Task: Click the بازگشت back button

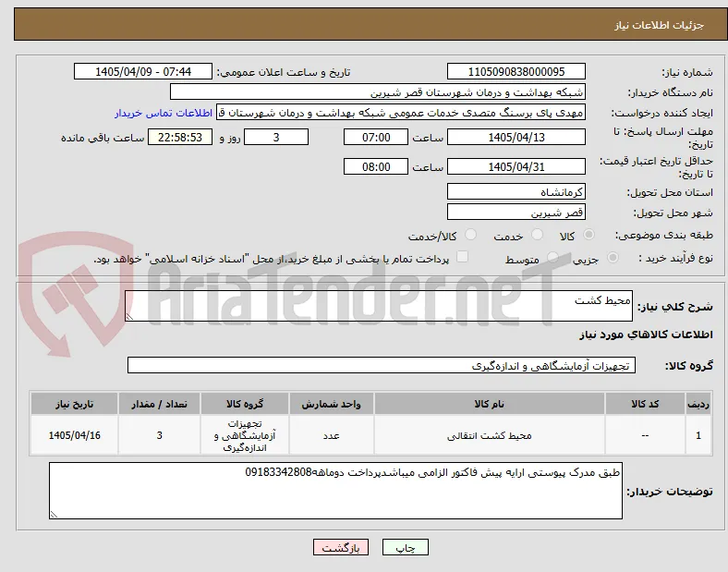Action: 341,547
